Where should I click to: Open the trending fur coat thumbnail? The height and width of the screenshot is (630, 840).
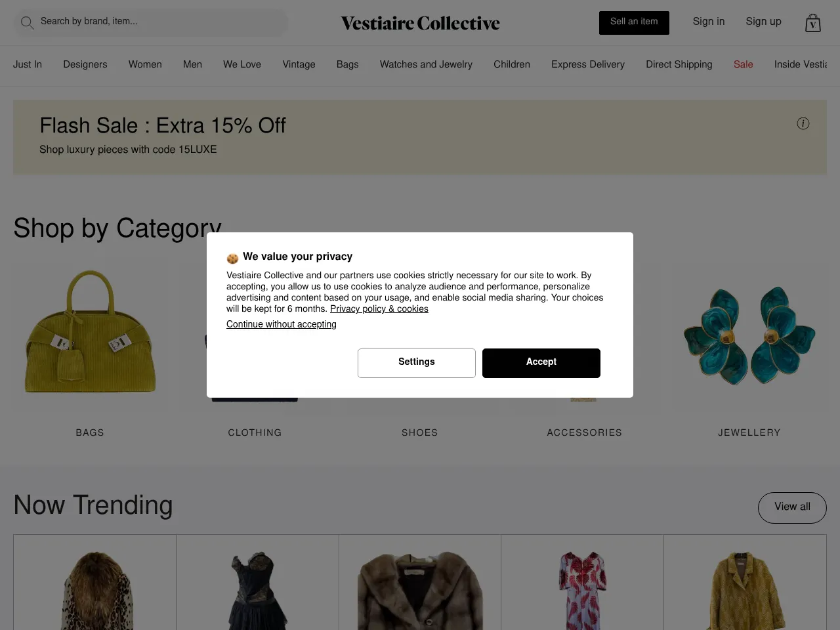click(x=420, y=587)
